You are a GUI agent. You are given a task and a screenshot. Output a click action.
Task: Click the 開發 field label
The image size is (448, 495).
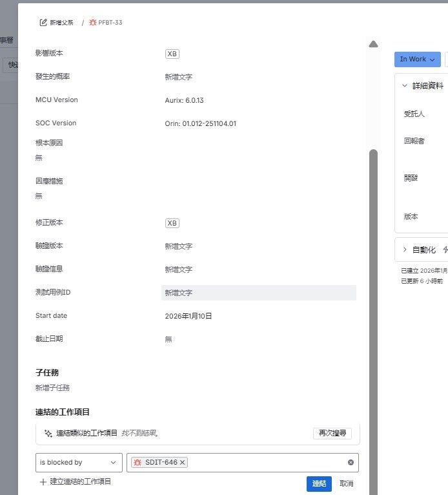[411, 178]
